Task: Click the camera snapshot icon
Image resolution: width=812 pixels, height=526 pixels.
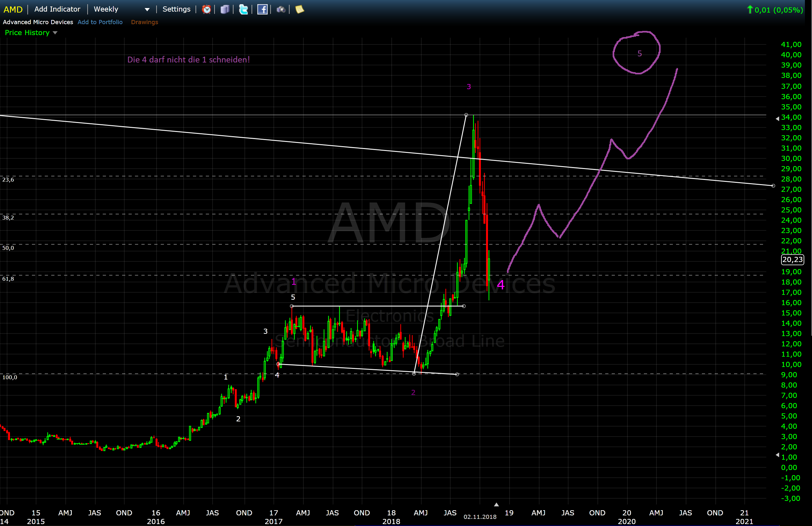Action: [x=281, y=9]
